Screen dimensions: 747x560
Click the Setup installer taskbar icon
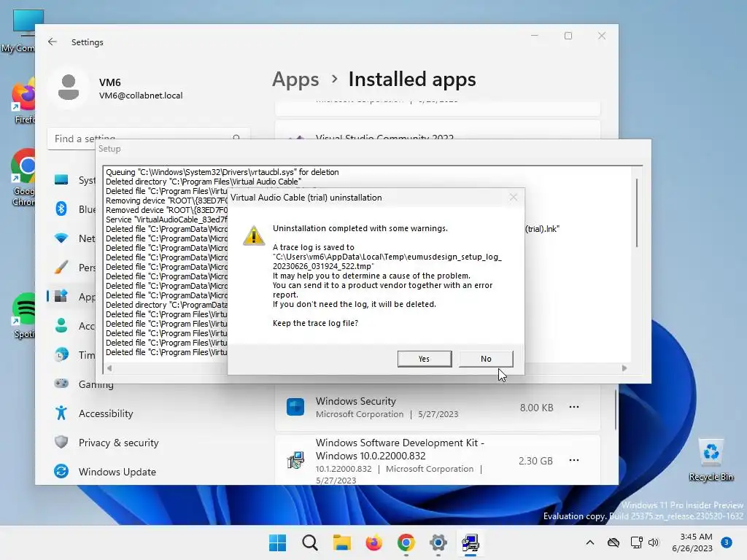coord(471,542)
